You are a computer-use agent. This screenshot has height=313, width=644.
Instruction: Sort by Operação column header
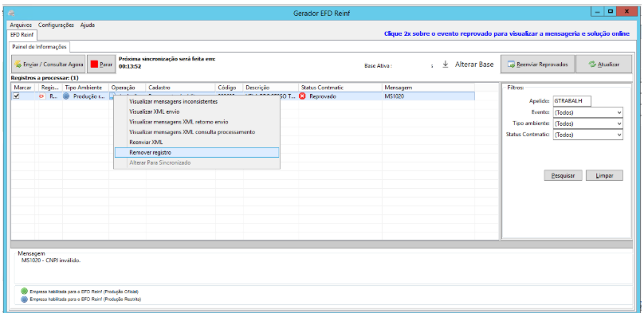(x=128, y=88)
